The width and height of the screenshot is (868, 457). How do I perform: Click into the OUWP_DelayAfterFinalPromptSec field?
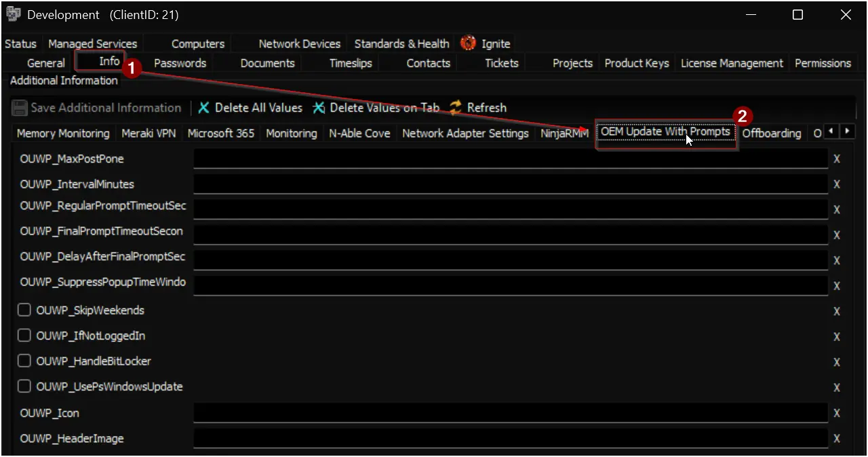tap(511, 260)
